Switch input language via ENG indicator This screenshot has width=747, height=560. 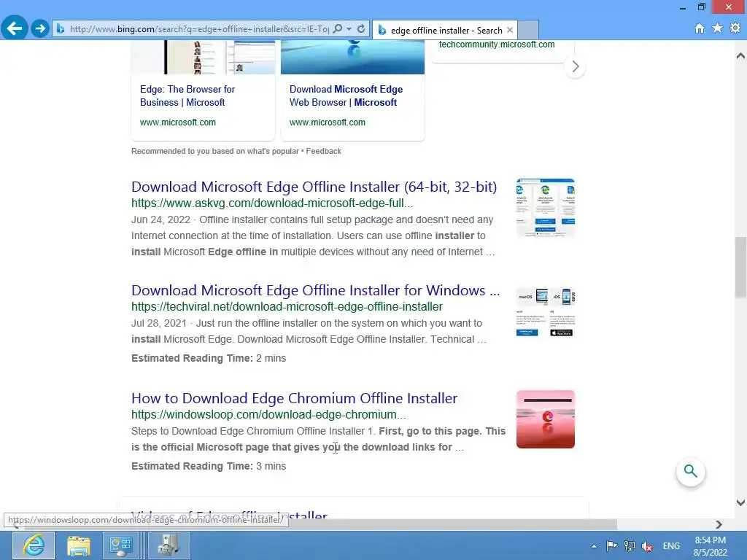coord(671,545)
